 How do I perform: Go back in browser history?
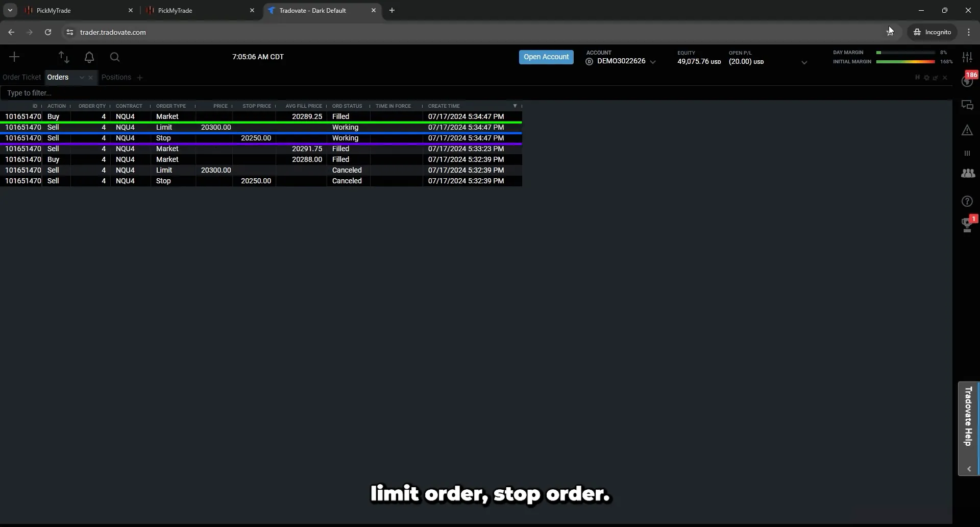(11, 32)
